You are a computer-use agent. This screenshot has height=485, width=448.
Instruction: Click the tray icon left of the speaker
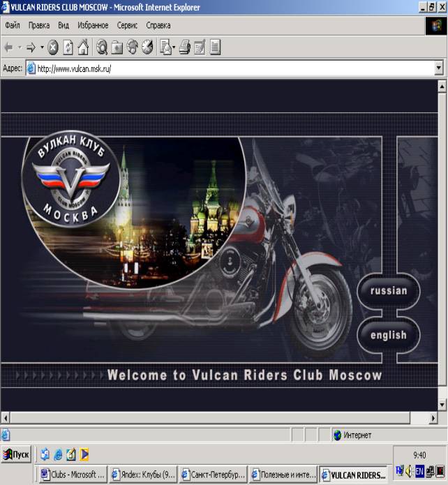[399, 471]
